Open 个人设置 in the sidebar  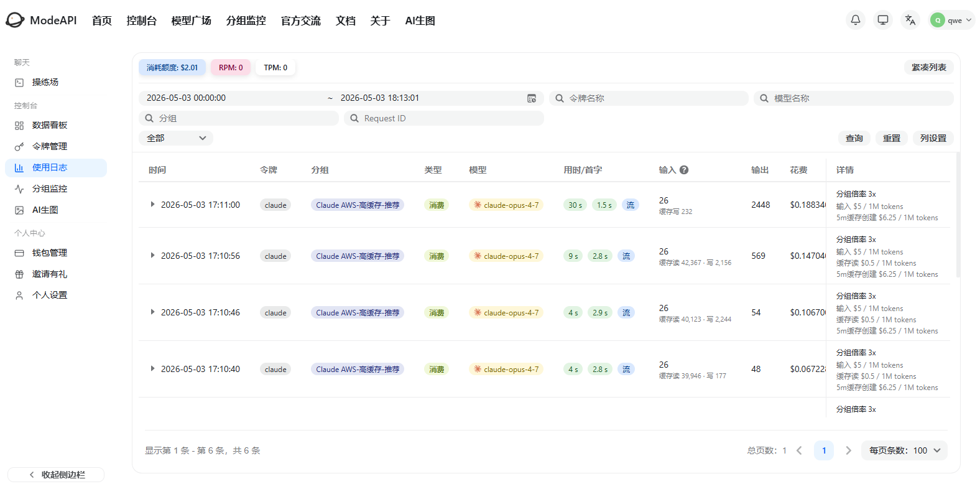[56, 295]
